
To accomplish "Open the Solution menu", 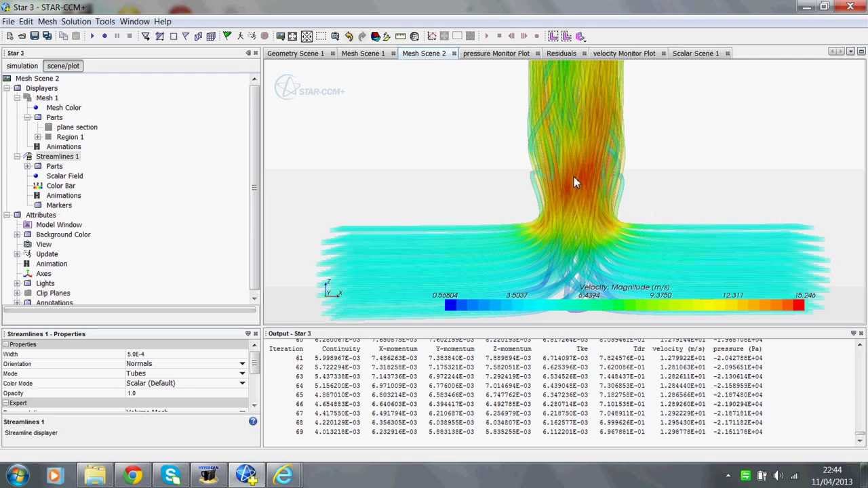I will pos(76,21).
